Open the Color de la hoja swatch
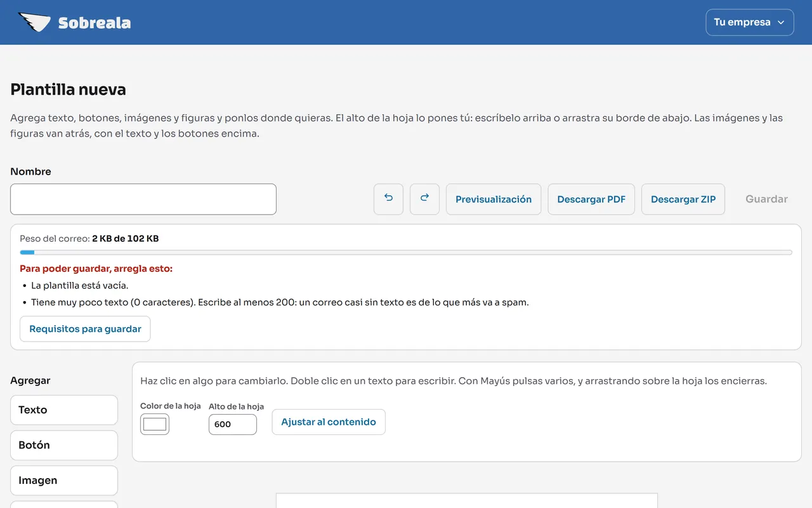This screenshot has height=508, width=812. click(x=155, y=424)
